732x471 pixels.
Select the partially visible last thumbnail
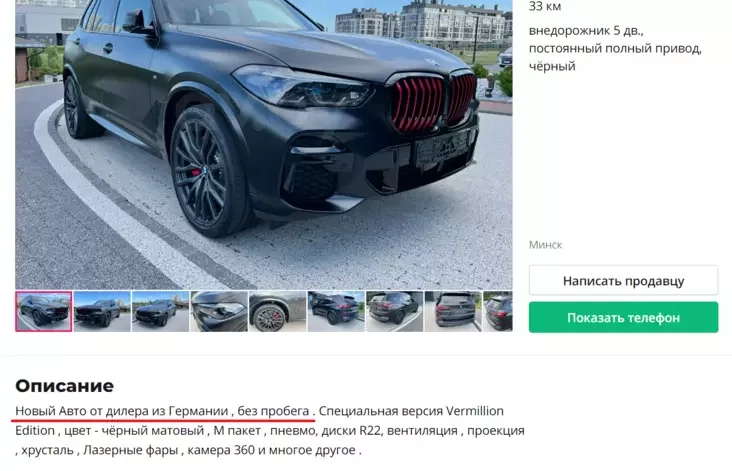498,311
